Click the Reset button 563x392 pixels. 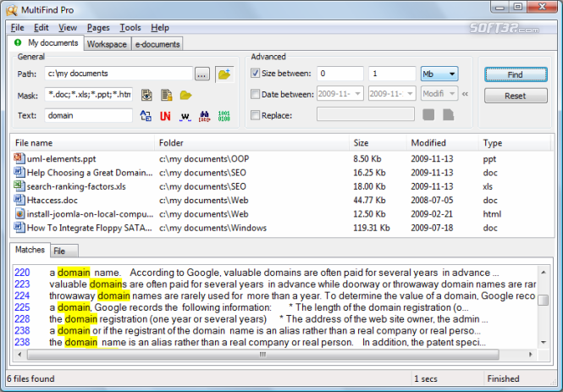pos(516,96)
